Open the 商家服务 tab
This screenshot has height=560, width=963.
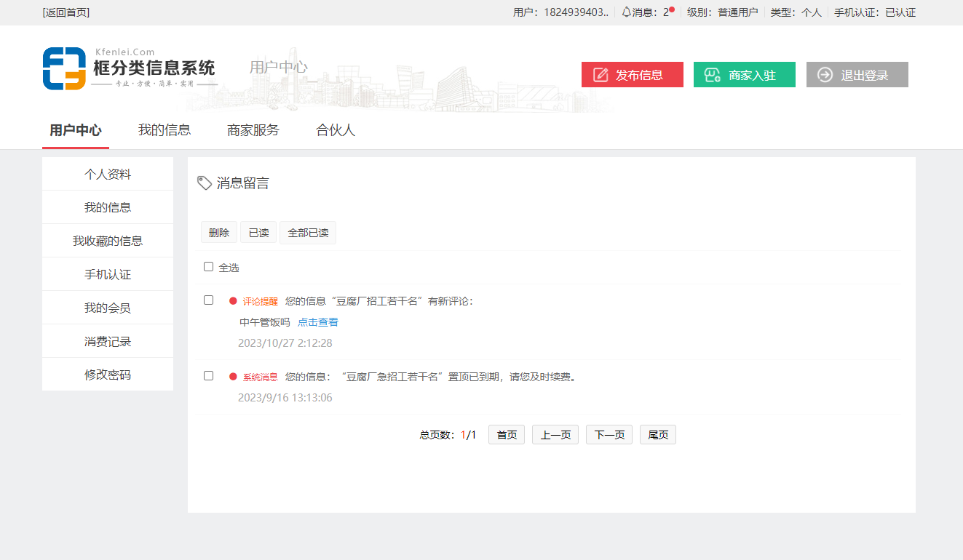pos(253,130)
